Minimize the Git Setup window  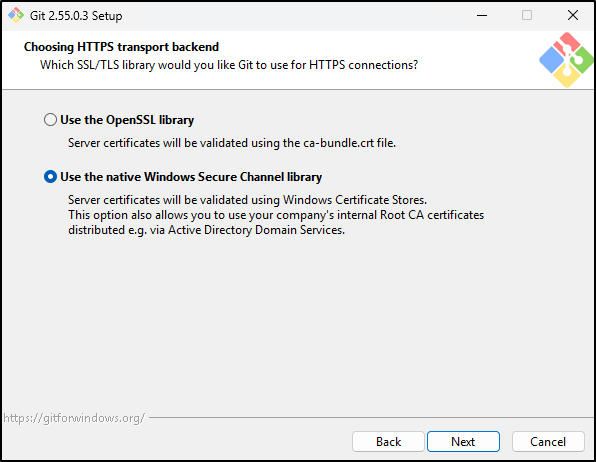pyautogui.click(x=482, y=16)
